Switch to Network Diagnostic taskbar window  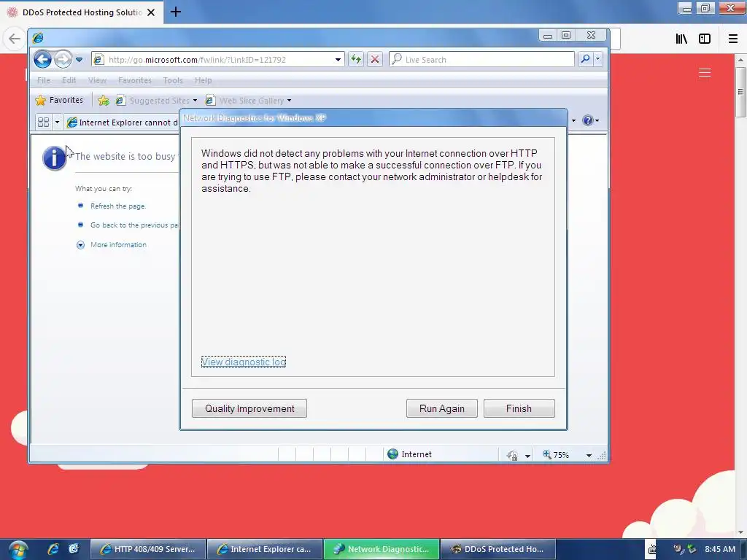click(x=382, y=549)
